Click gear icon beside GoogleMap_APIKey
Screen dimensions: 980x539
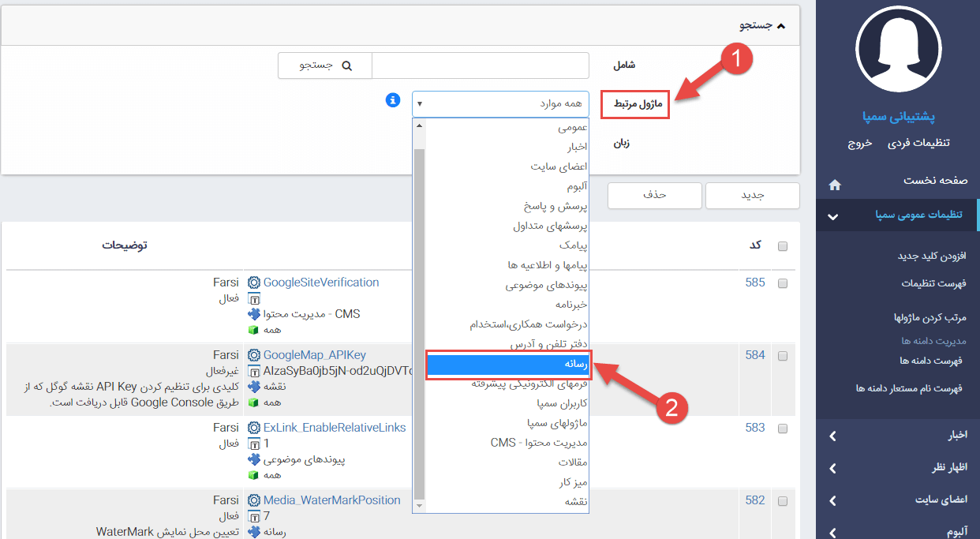point(254,355)
